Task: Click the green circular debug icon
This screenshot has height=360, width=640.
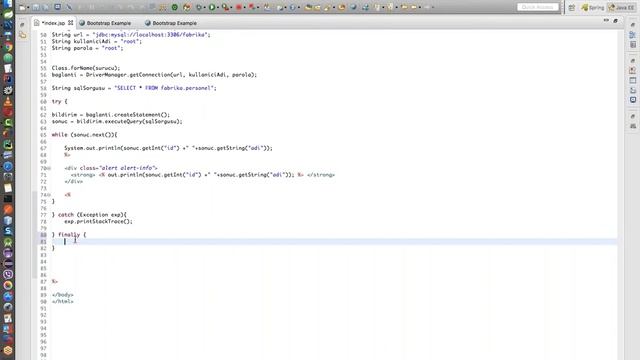Action: (175, 7)
